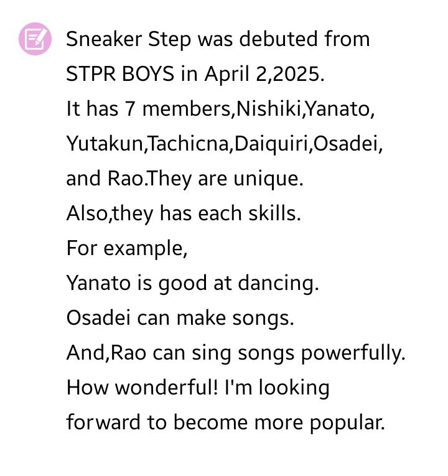Click the line "Yanato is good at dancing."

pyautogui.click(x=192, y=284)
